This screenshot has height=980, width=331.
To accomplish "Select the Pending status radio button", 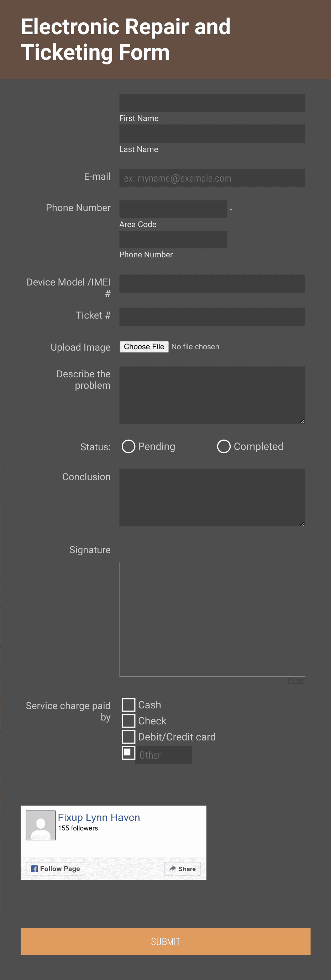I will point(128,447).
